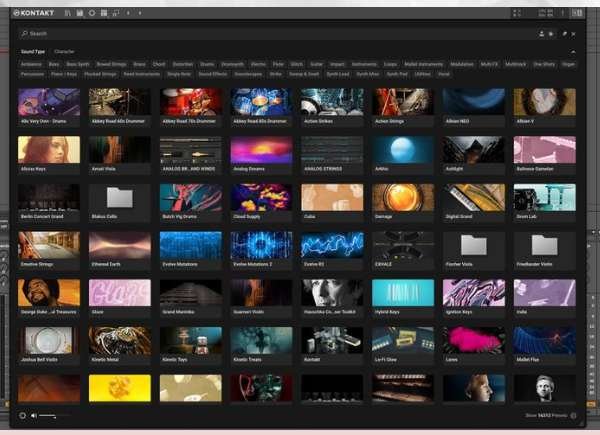Open the Lo-Fi Glow library

pyautogui.click(x=403, y=345)
